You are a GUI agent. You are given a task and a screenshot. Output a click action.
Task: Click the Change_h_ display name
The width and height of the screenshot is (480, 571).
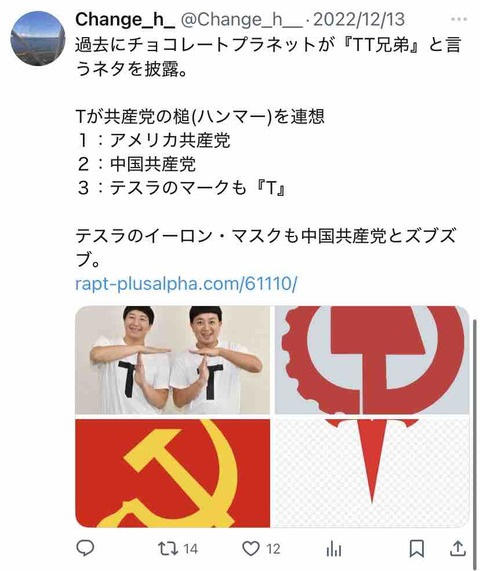(x=125, y=19)
